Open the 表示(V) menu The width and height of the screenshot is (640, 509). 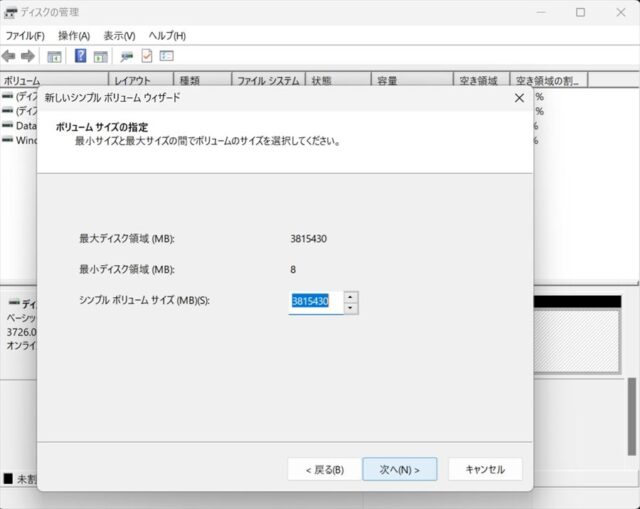click(x=120, y=35)
